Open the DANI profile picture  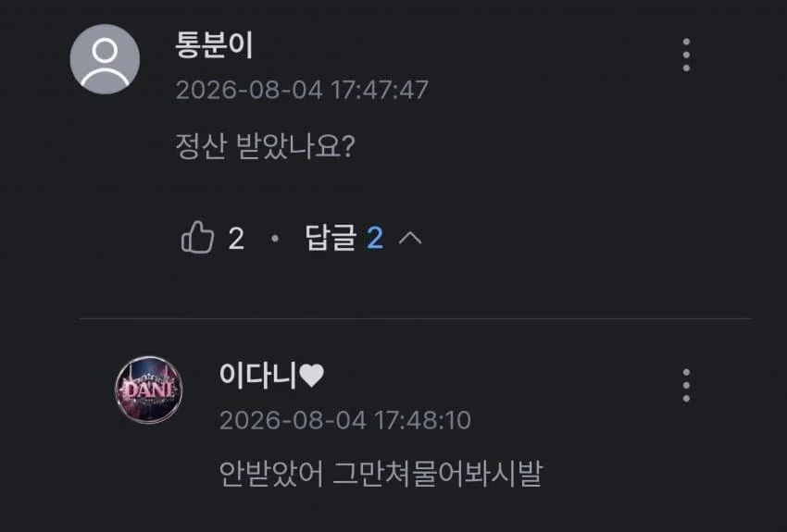(x=149, y=390)
